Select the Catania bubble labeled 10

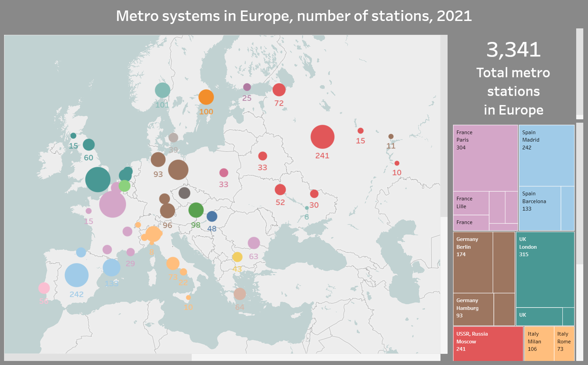(x=188, y=298)
